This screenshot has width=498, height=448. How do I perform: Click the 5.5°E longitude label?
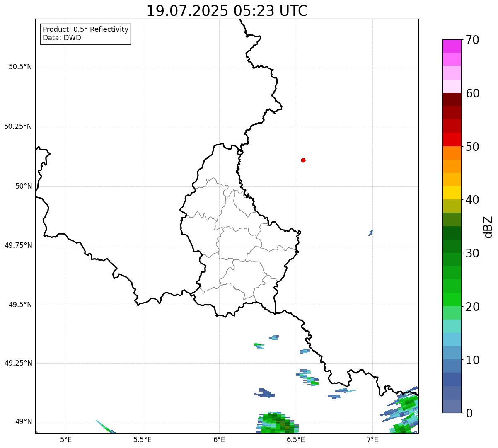point(143,439)
